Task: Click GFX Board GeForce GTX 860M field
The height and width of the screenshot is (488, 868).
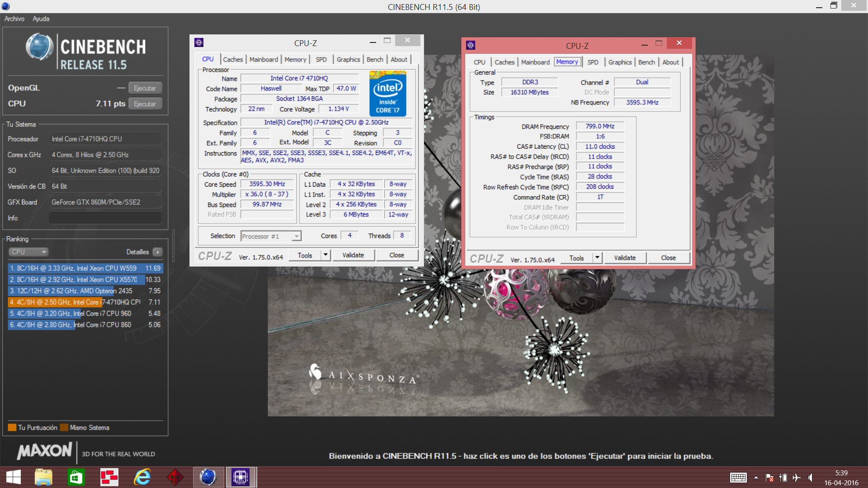Action: 105,202
